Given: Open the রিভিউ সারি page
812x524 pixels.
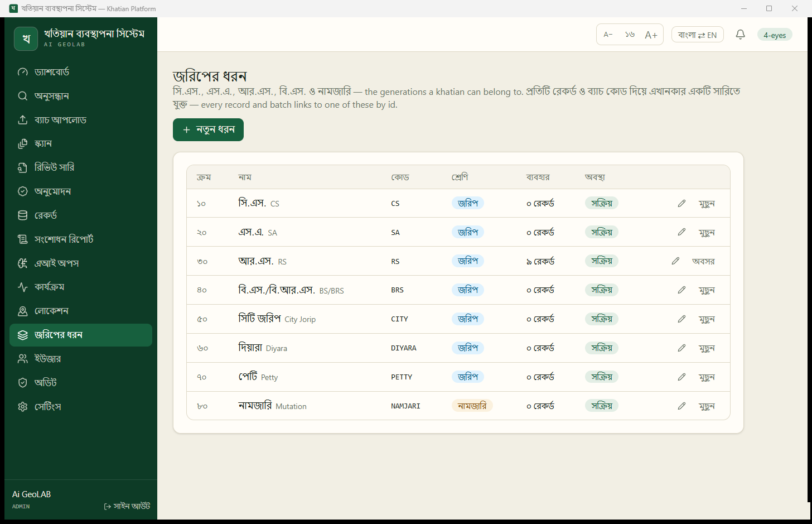Looking at the screenshot, I should pyautogui.click(x=81, y=167).
